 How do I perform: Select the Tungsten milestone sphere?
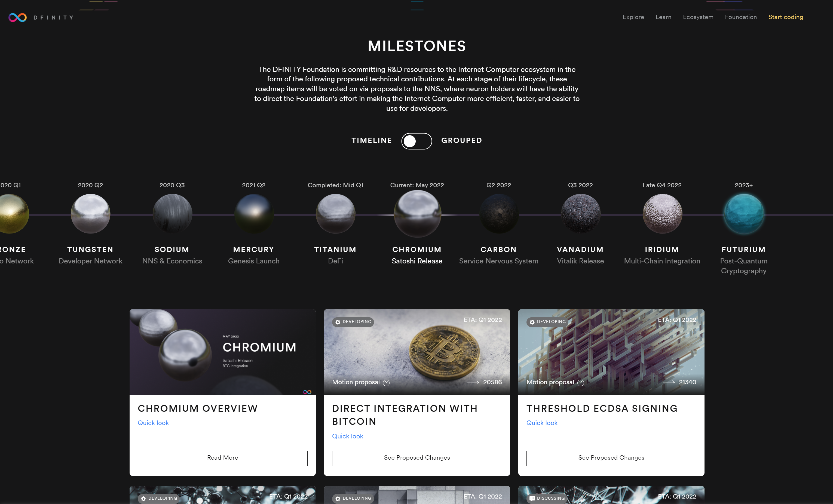point(91,214)
